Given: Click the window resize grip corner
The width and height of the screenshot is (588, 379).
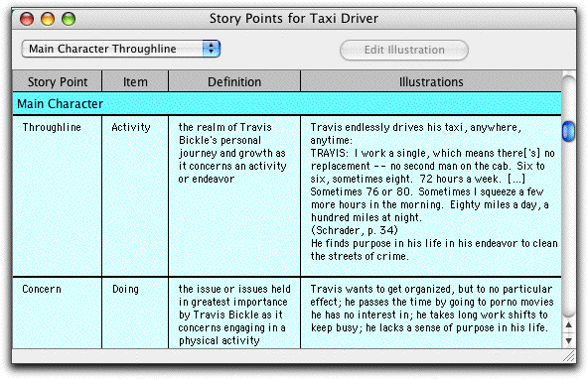Looking at the screenshot, I should pos(569,356).
